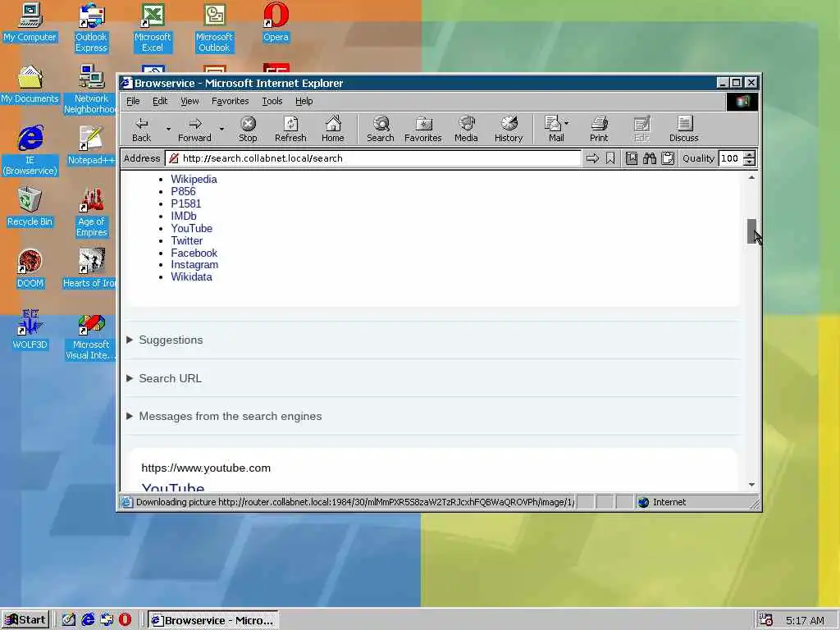Click the Back toolbar button

tap(141, 129)
